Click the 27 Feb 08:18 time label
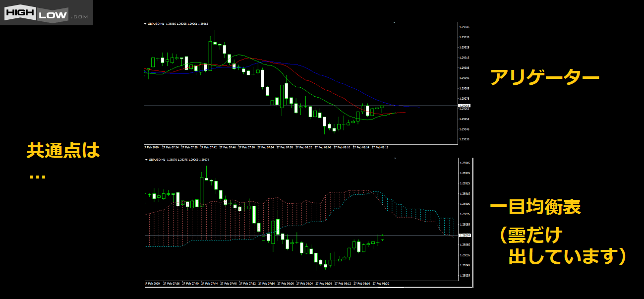Image resolution: width=644 pixels, height=299 pixels. pos(380,147)
